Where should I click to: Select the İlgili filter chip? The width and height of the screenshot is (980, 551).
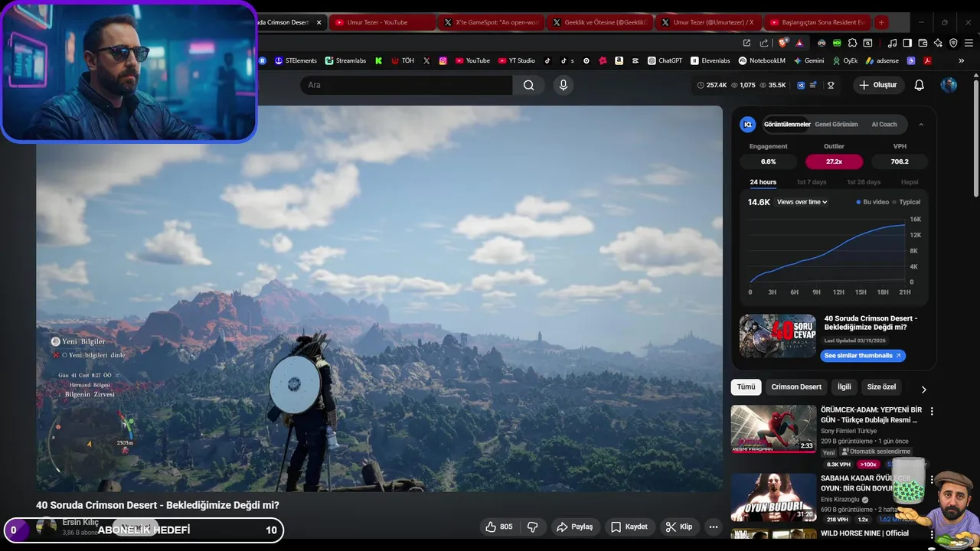pyautogui.click(x=844, y=386)
